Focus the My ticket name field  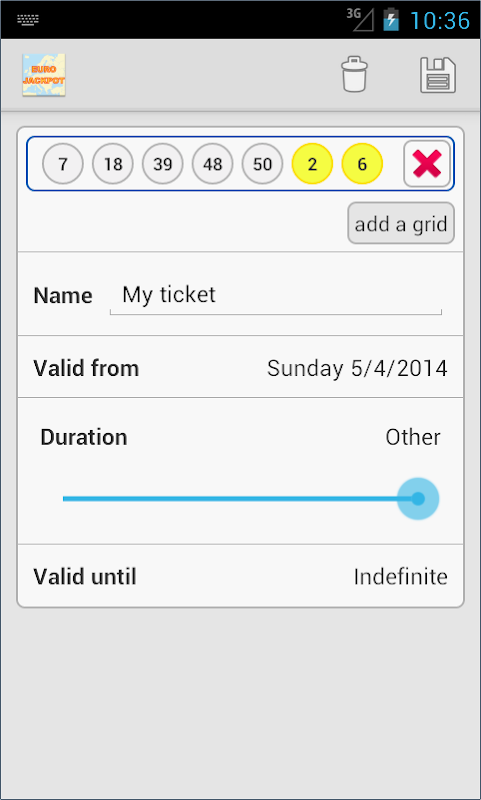(276, 296)
